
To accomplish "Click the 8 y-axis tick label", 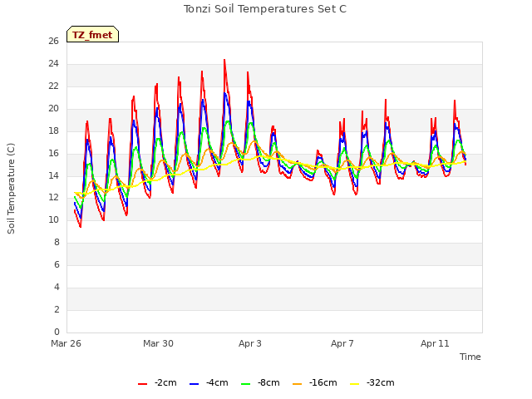I will tap(57, 243).
